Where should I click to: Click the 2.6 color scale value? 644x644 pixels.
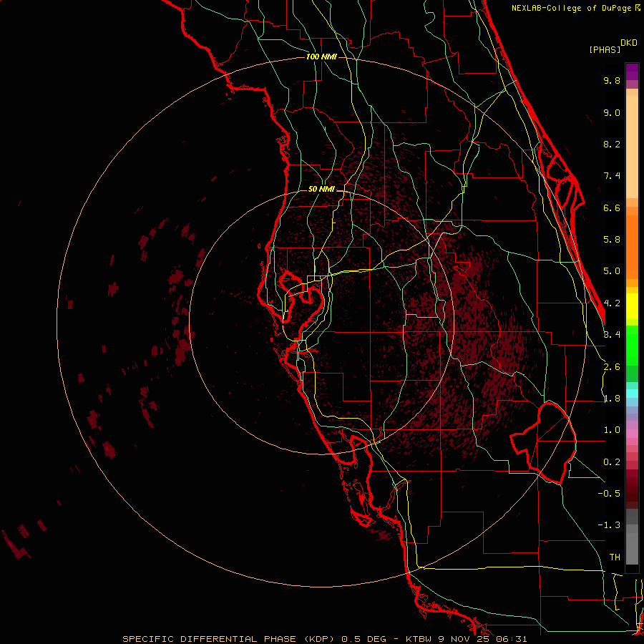pyautogui.click(x=612, y=367)
